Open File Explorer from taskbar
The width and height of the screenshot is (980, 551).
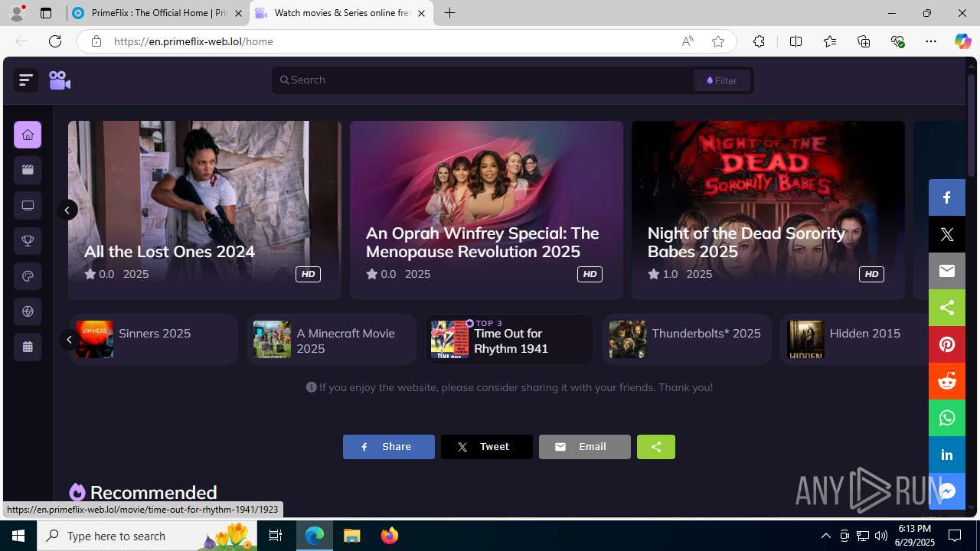[x=352, y=536]
